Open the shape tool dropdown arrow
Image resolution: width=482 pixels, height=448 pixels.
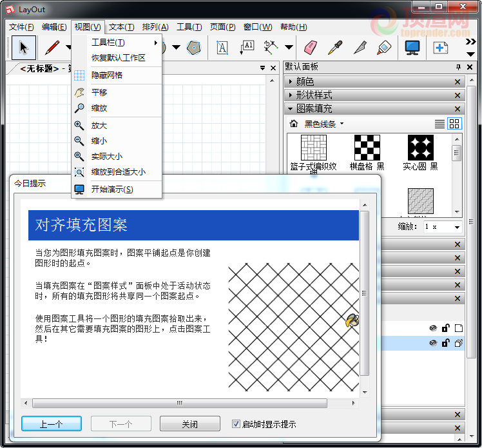pos(176,47)
